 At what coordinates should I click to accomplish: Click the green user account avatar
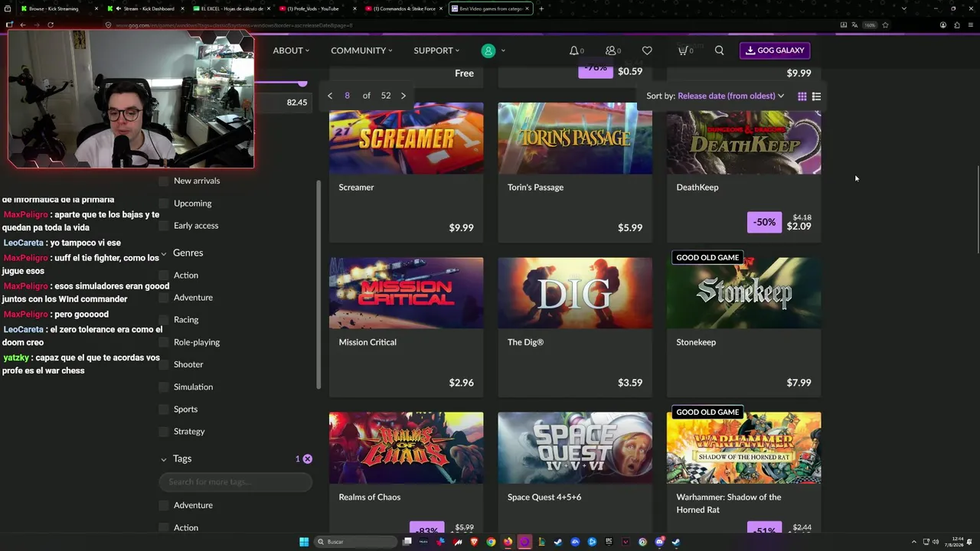click(x=488, y=51)
